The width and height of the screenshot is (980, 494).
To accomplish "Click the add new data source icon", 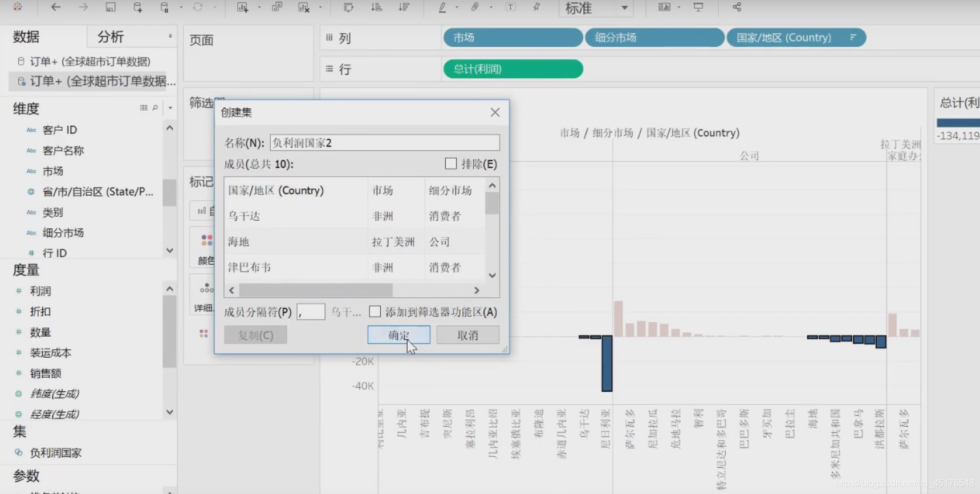I will pyautogui.click(x=137, y=7).
